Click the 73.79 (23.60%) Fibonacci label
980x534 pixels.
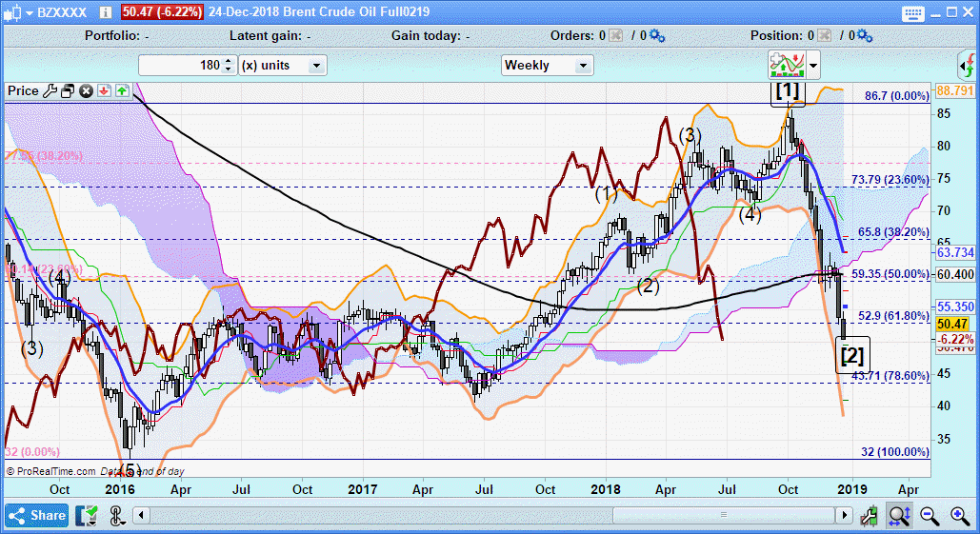(x=890, y=180)
